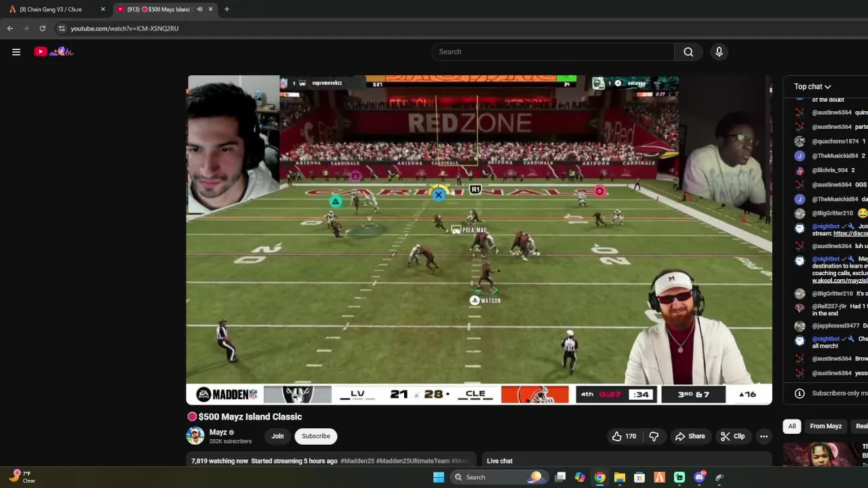Open Discord from taskbar
Viewport: 868px width, 488px height.
699,477
